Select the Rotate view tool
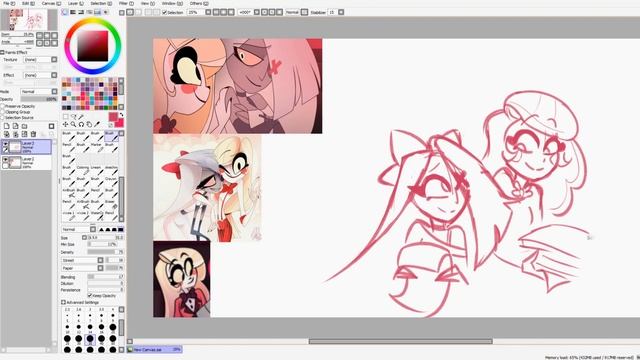This screenshot has width=640, height=360. (81, 124)
